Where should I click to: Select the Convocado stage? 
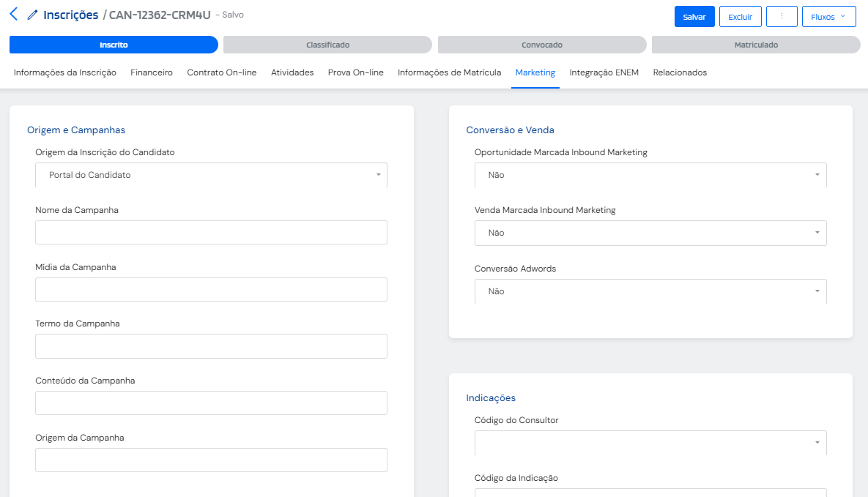coord(542,45)
